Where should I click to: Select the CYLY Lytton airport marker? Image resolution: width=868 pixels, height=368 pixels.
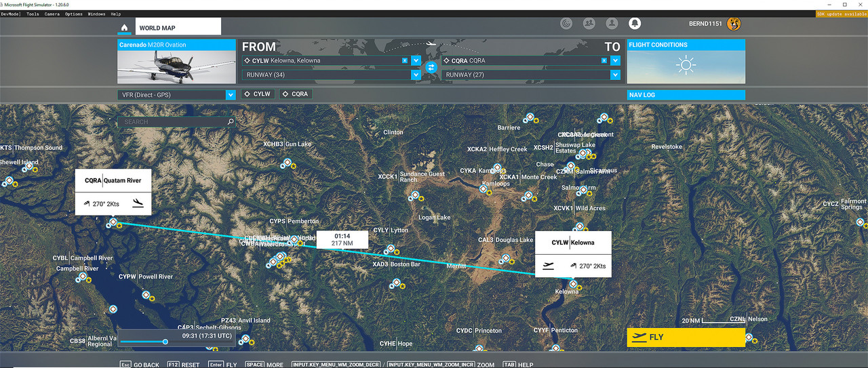(x=389, y=249)
